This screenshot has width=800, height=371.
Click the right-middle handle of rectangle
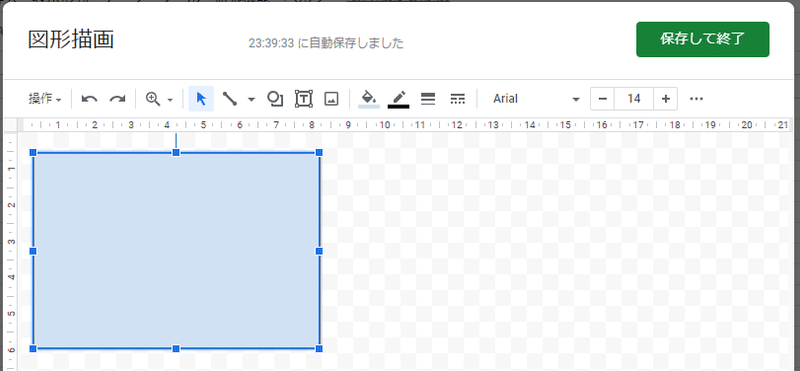319,251
